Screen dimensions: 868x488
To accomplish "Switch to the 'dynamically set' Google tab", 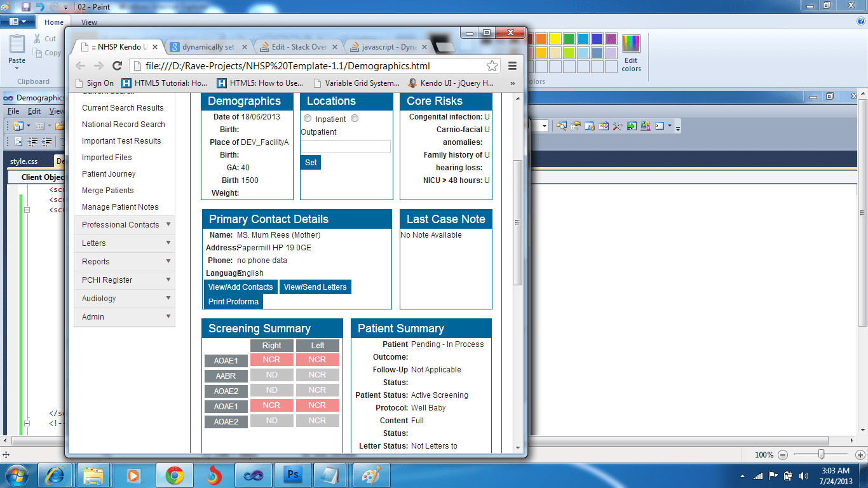I will 208,47.
